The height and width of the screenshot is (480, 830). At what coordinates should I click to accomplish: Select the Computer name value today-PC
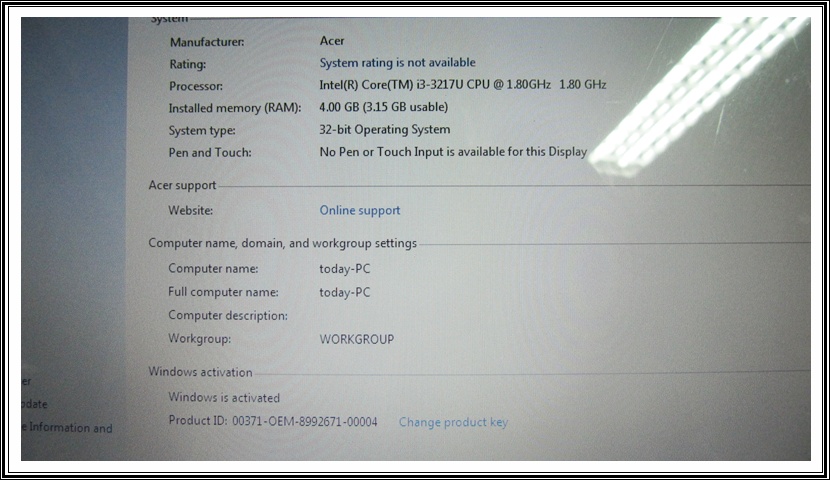point(345,269)
